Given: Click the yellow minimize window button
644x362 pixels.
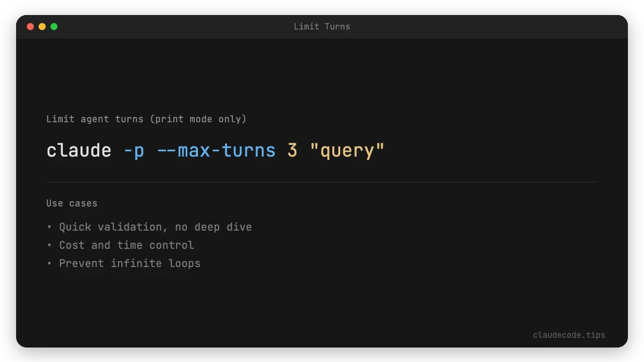Looking at the screenshot, I should [x=42, y=26].
